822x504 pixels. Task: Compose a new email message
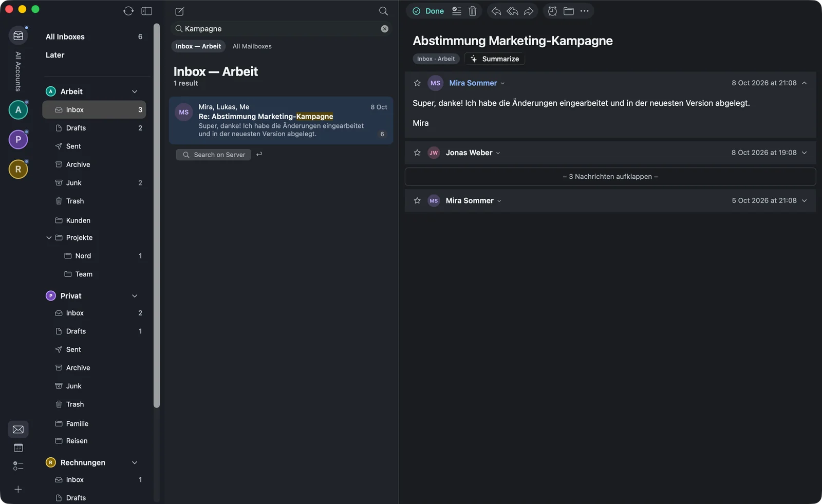click(179, 11)
